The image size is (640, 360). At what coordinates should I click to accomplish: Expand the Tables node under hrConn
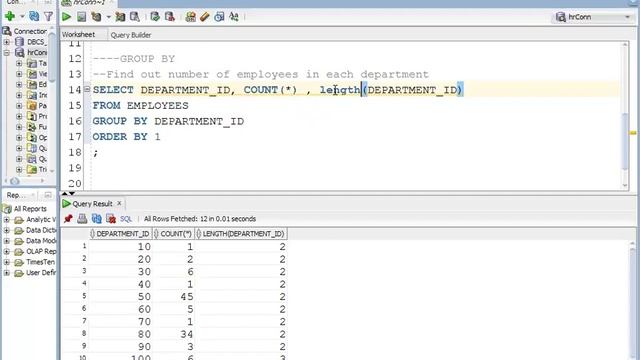click(19, 63)
